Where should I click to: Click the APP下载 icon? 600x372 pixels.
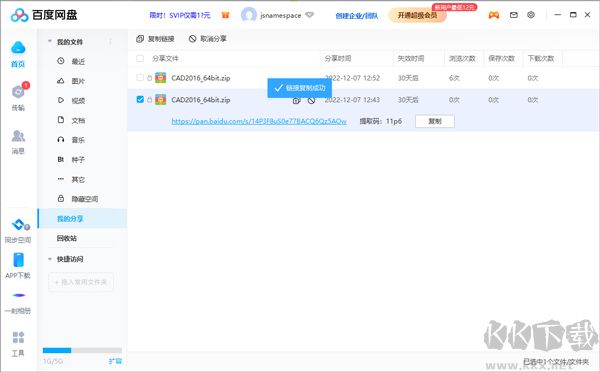tap(18, 260)
